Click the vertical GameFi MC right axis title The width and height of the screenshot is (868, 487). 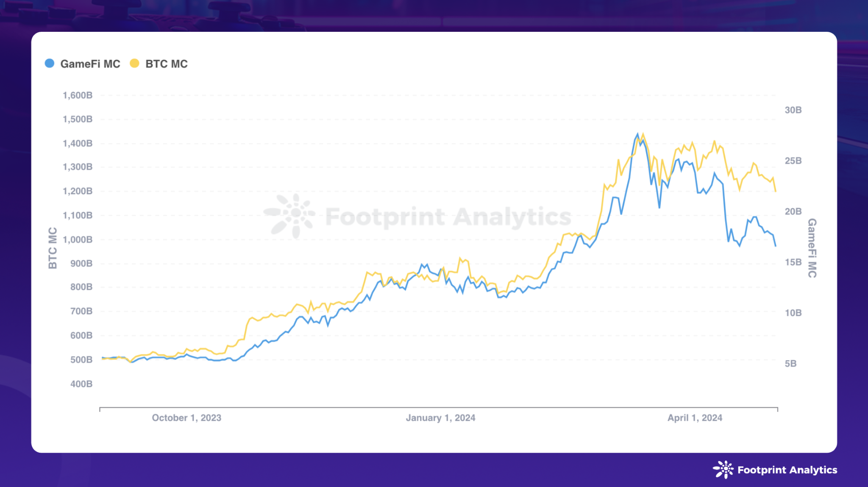pos(812,248)
